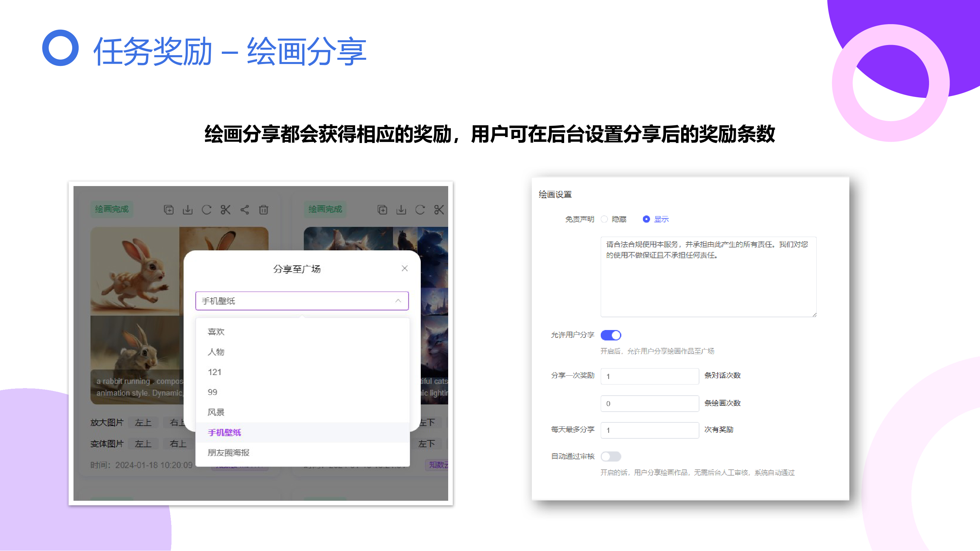This screenshot has height=551, width=980.
Task: Click the 条对话次数 reward input field
Action: point(649,376)
